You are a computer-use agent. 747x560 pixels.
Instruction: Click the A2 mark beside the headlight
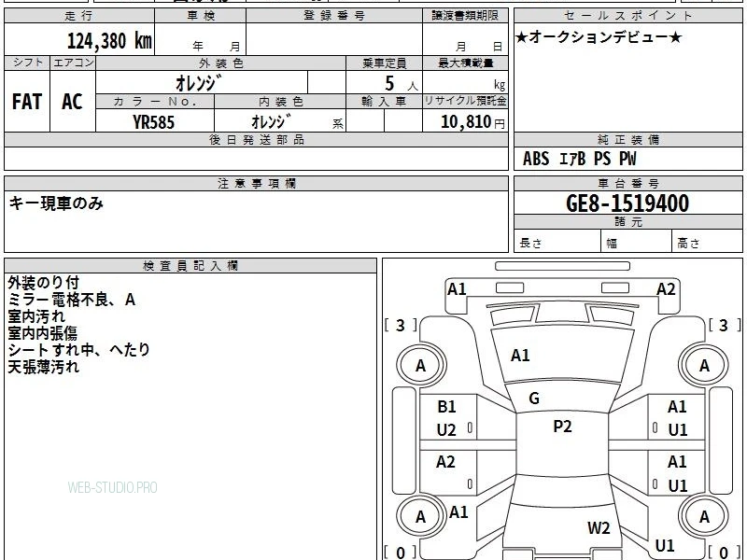point(666,289)
